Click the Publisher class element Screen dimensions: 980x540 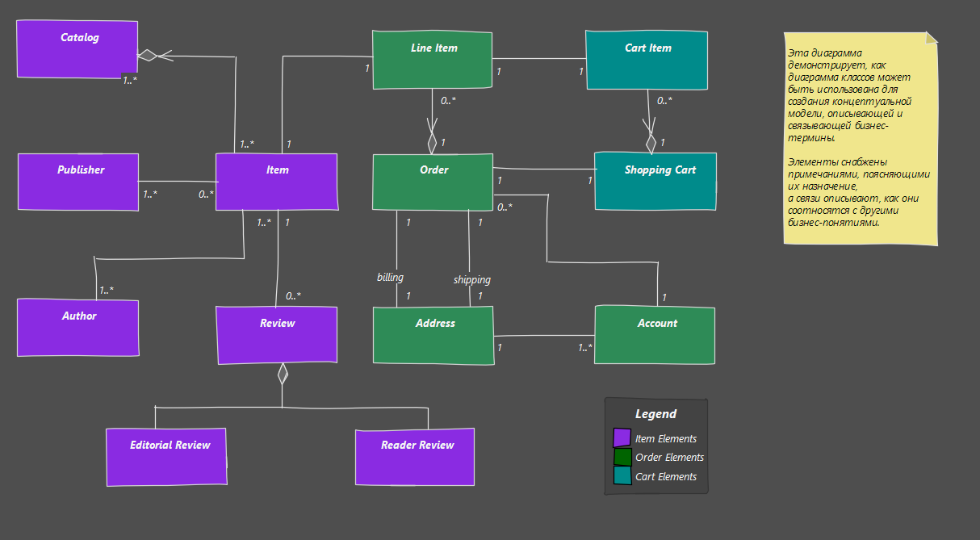[78, 182]
